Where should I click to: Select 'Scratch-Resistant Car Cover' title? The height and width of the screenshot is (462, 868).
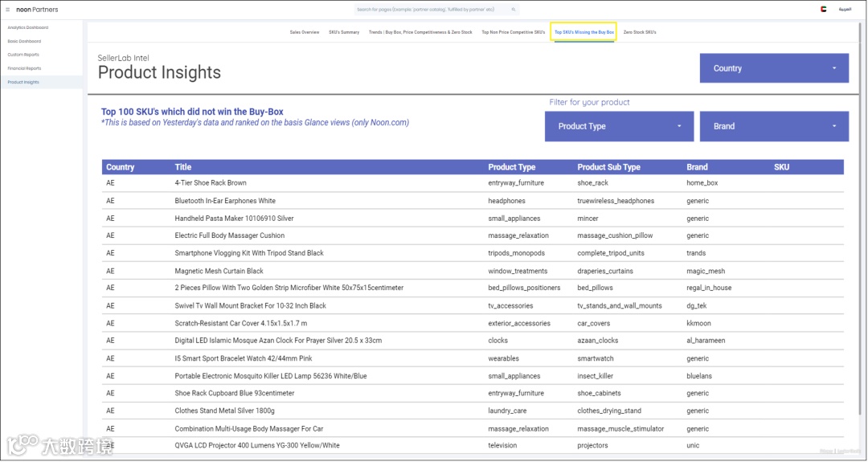241,323
